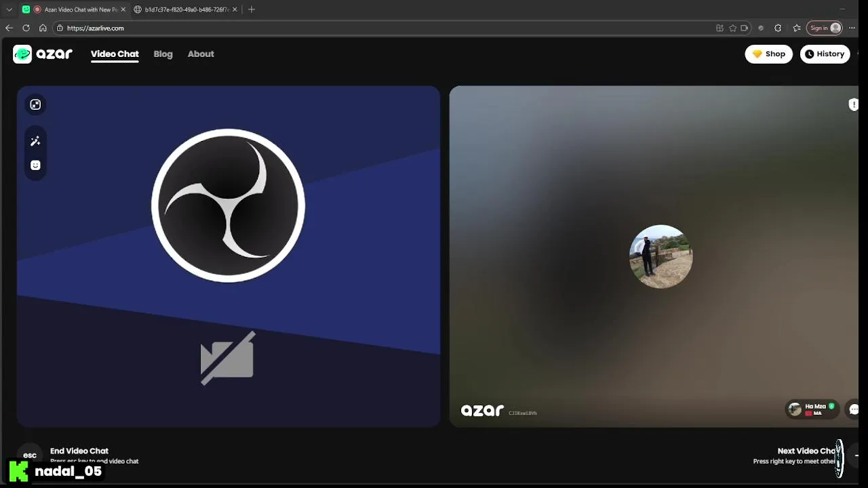
Task: Expand the tab search dropdown arrow
Action: [x=9, y=9]
